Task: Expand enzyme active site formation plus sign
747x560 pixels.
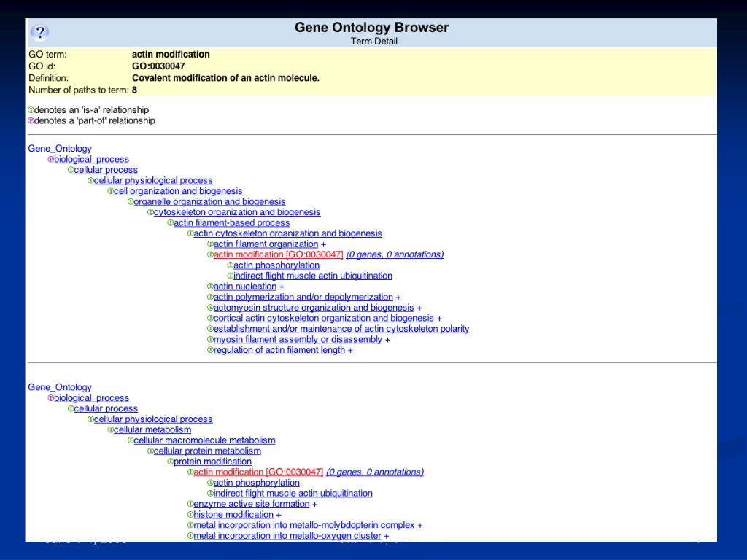Action: coord(315,505)
